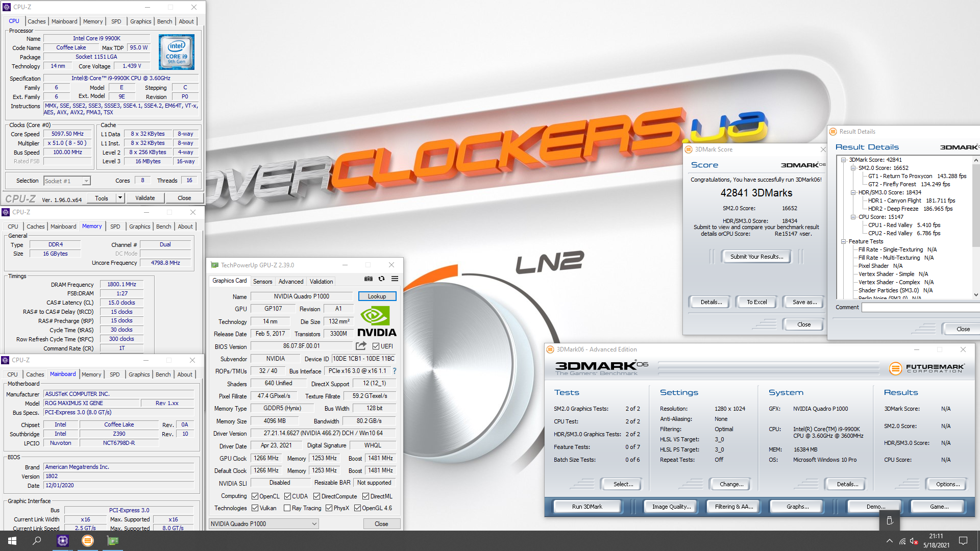Switch to SPD tab in CPU-Z Memory window

point(115,227)
